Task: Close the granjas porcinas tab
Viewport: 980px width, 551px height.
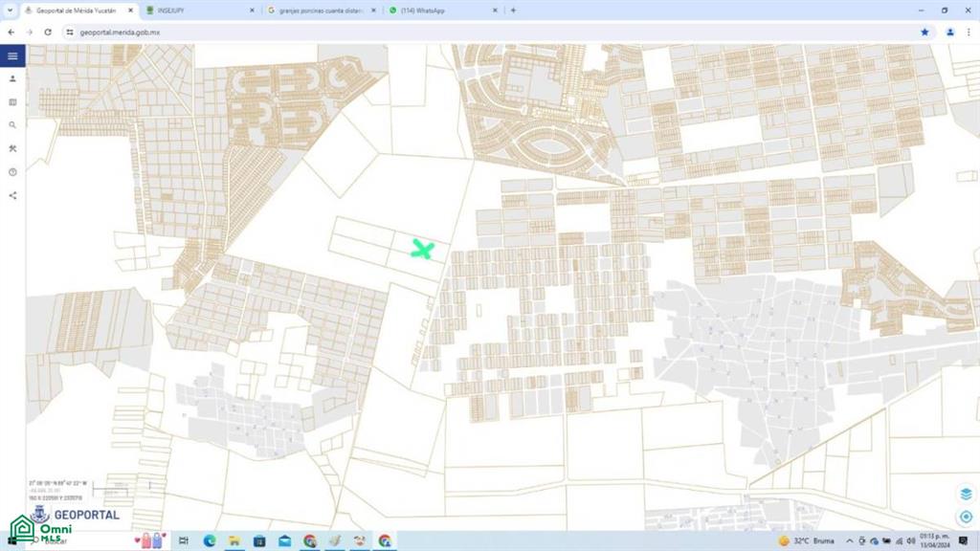Action: 373,10
